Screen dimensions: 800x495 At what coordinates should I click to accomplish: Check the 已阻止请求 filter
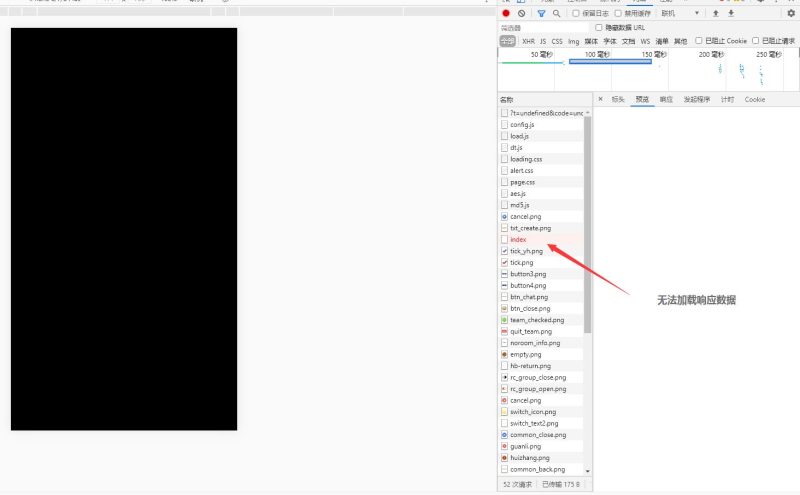(x=756, y=41)
